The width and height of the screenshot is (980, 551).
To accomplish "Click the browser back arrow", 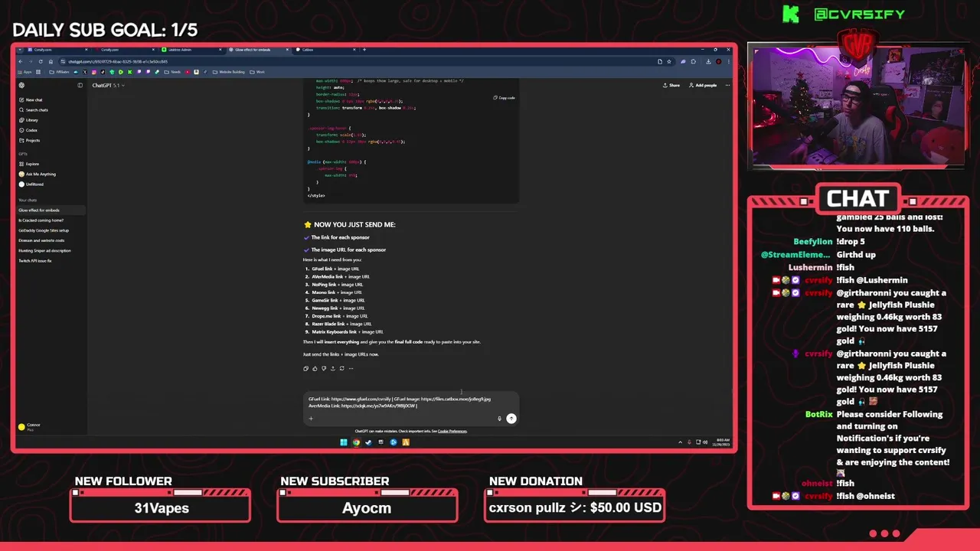I will coord(21,61).
